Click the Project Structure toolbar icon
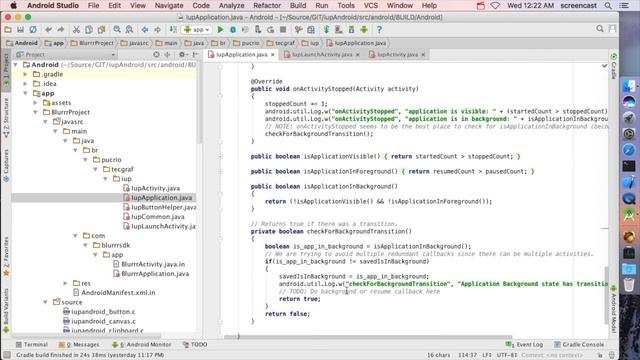Viewport: 640px width, 360px height. pos(311,29)
